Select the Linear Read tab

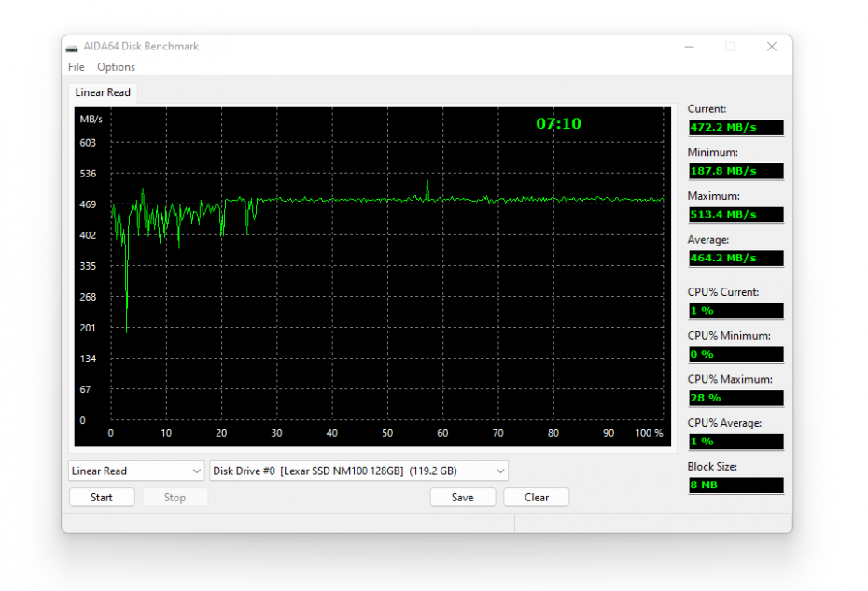click(x=103, y=92)
